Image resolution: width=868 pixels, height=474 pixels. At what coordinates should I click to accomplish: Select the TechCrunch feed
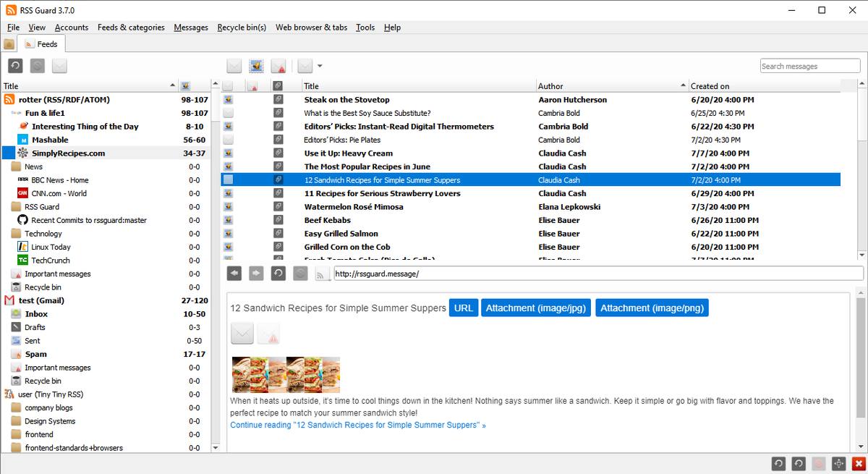point(49,261)
